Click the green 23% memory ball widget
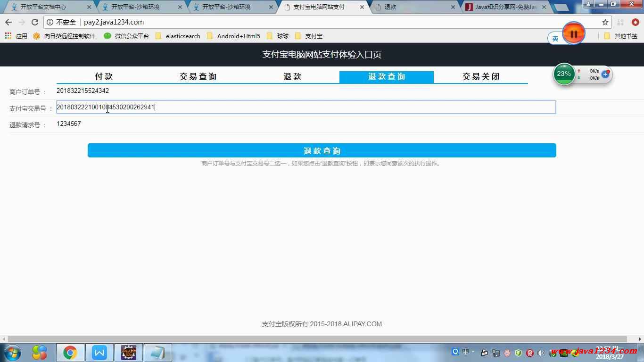Viewport: 644px width, 362px height. tap(564, 74)
